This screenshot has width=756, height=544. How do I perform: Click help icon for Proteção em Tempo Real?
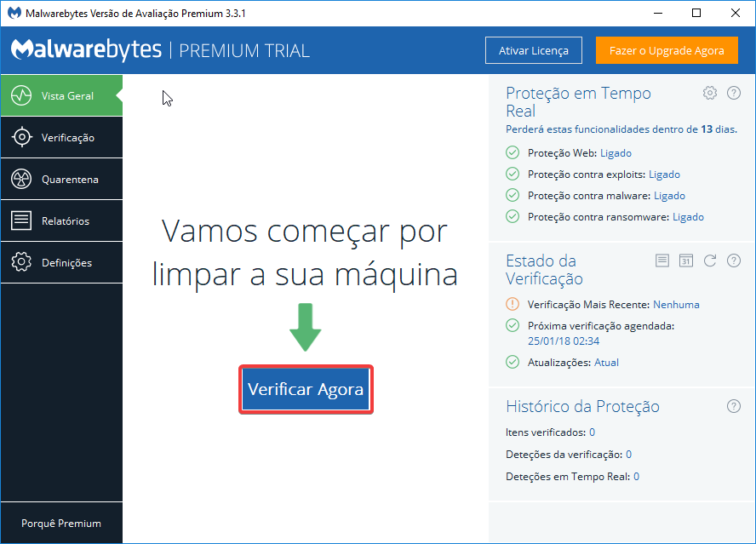734,93
